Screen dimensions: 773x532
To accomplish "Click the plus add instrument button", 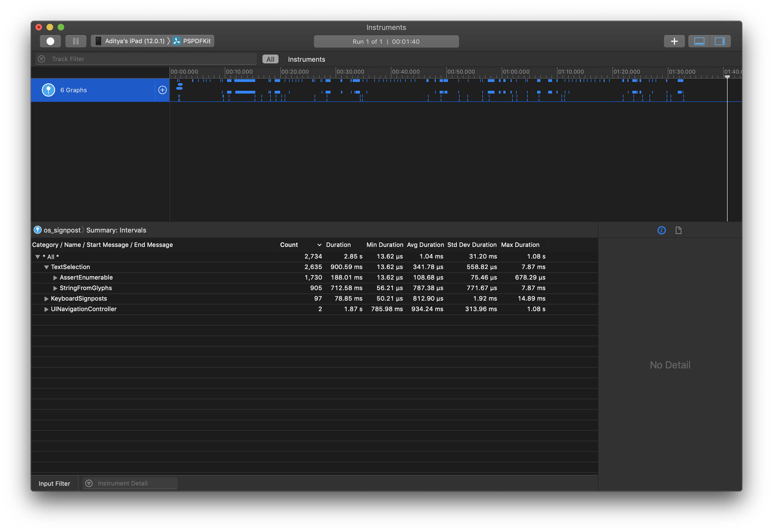I will click(674, 41).
